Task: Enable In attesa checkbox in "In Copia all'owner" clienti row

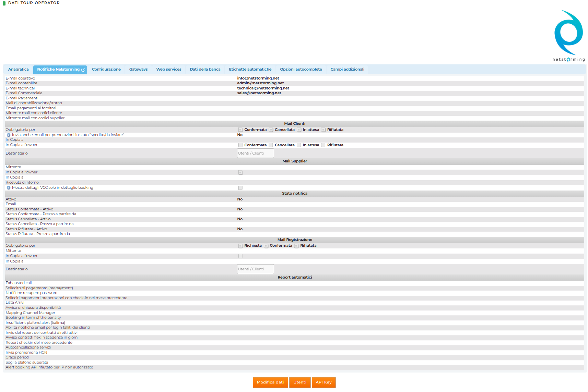Action: coord(299,145)
